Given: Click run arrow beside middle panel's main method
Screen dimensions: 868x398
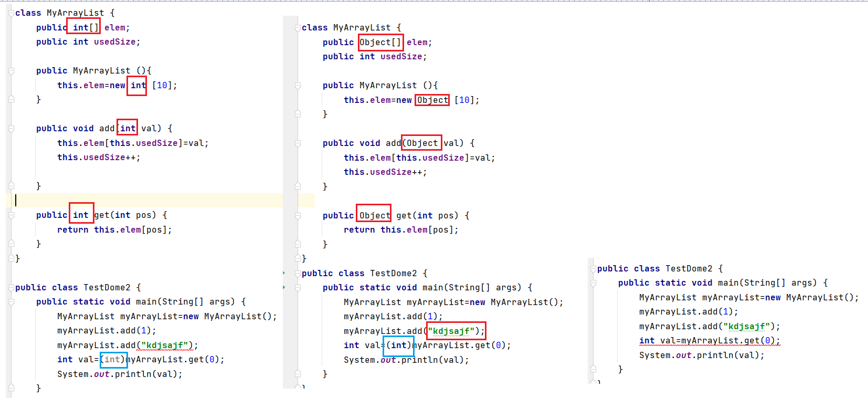Looking at the screenshot, I should click(x=284, y=287).
